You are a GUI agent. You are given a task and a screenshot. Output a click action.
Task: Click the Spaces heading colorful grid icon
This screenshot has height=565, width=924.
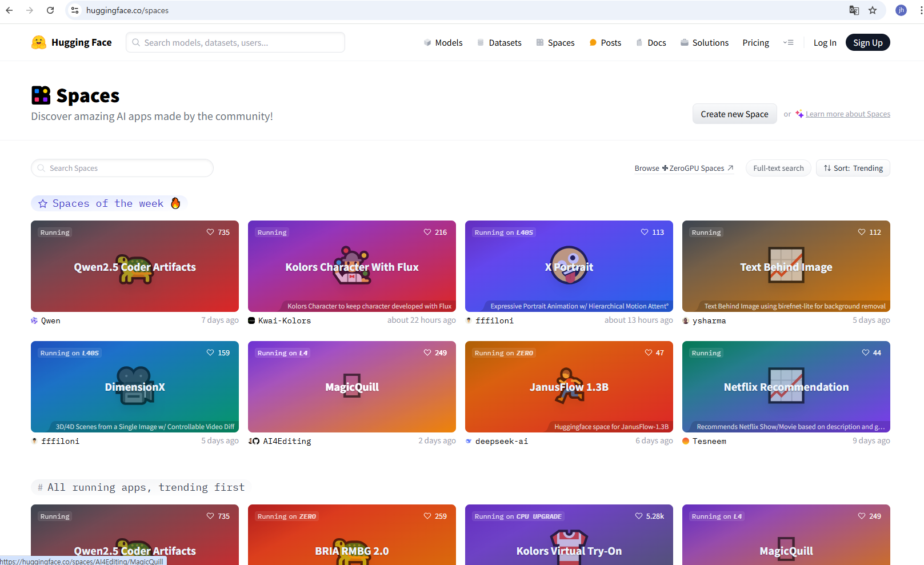(x=41, y=95)
